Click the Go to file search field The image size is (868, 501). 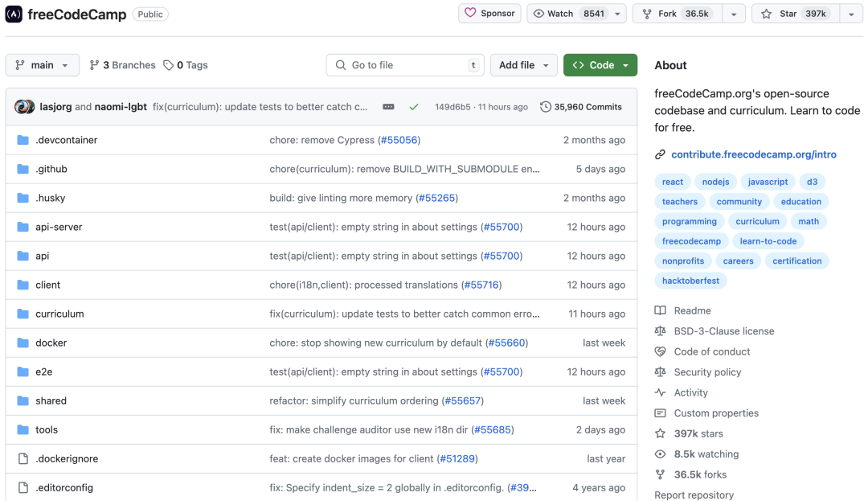(405, 64)
